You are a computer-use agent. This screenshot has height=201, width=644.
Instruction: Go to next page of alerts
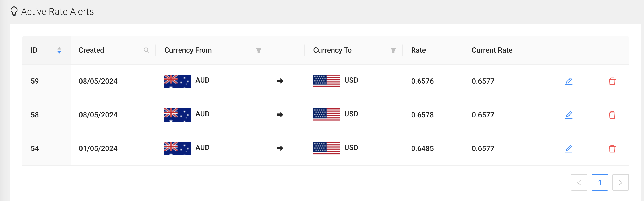[x=620, y=182]
